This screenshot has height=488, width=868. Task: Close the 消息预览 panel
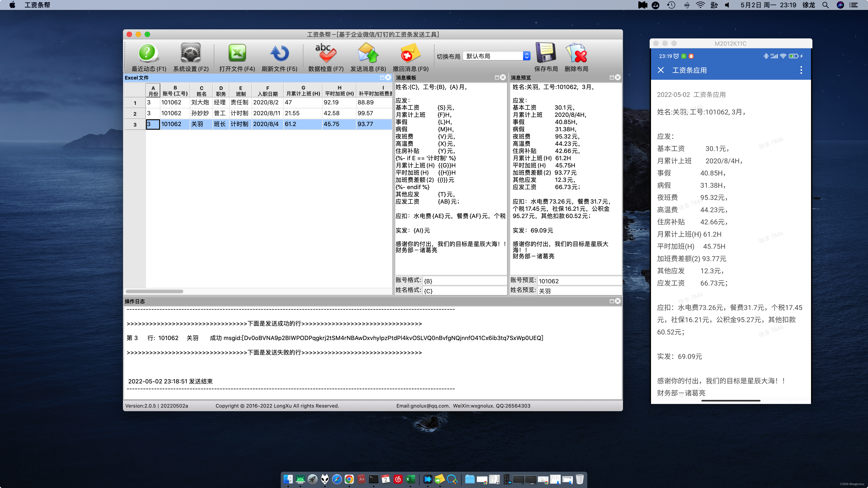[618, 77]
